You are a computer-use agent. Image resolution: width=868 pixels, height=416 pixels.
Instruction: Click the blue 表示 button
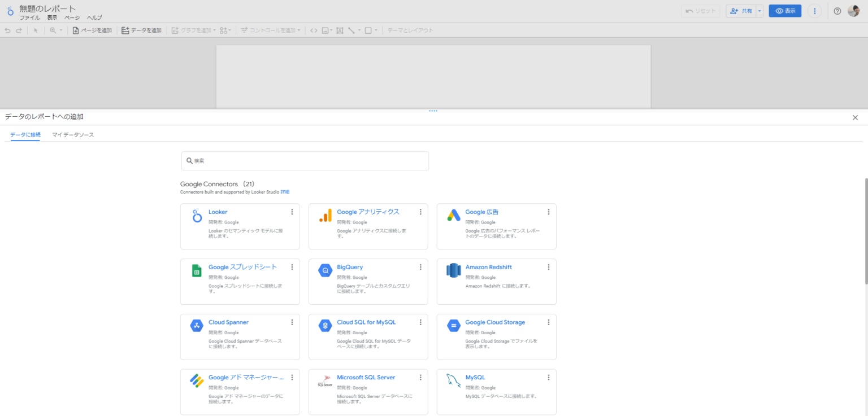(x=785, y=11)
